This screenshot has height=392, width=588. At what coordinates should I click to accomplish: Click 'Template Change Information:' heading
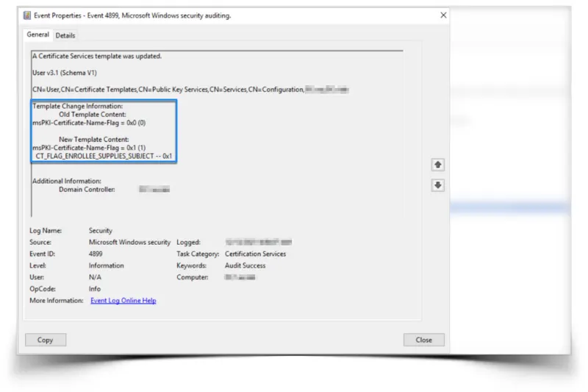pyautogui.click(x=78, y=106)
